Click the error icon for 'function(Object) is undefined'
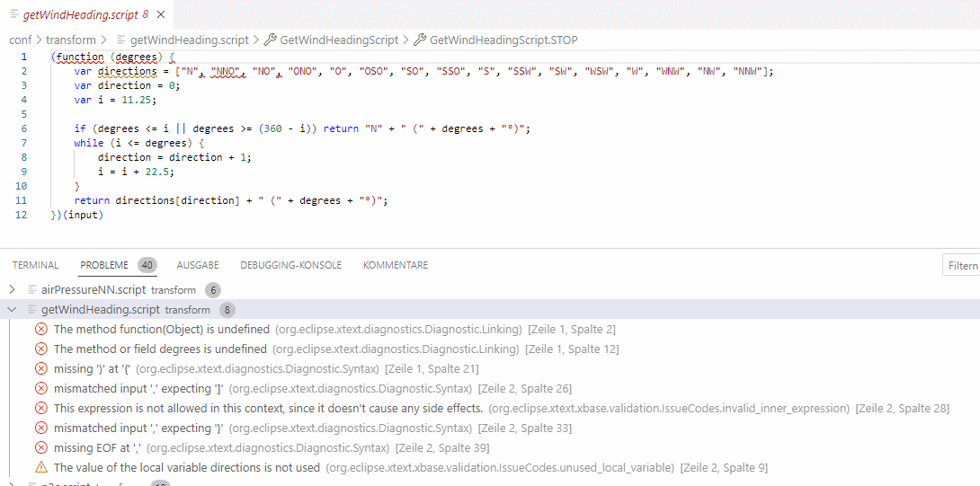980x486 pixels. pyautogui.click(x=40, y=330)
